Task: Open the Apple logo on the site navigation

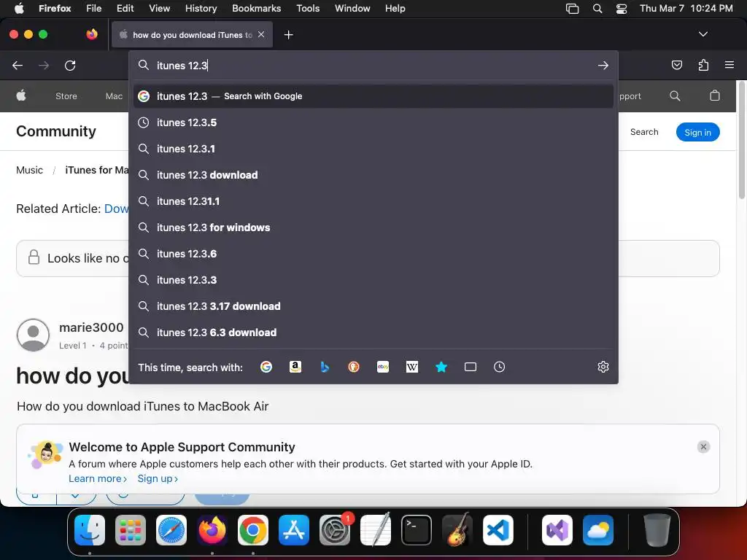Action: click(x=21, y=96)
